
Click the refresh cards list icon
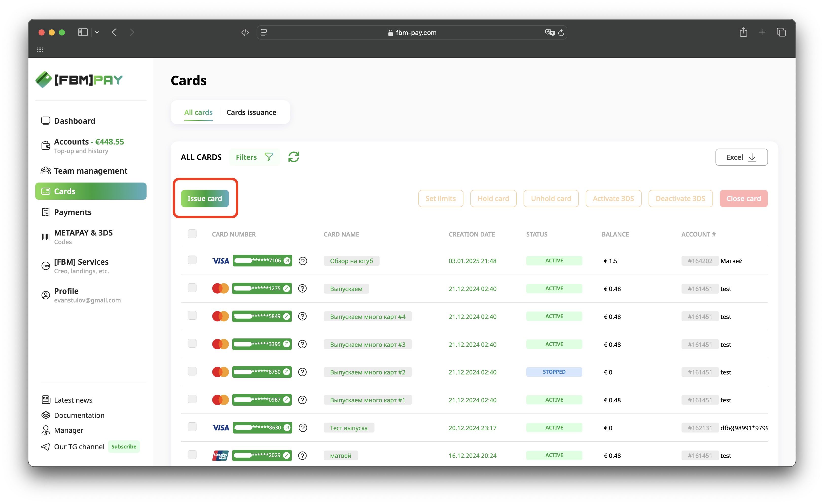point(293,157)
